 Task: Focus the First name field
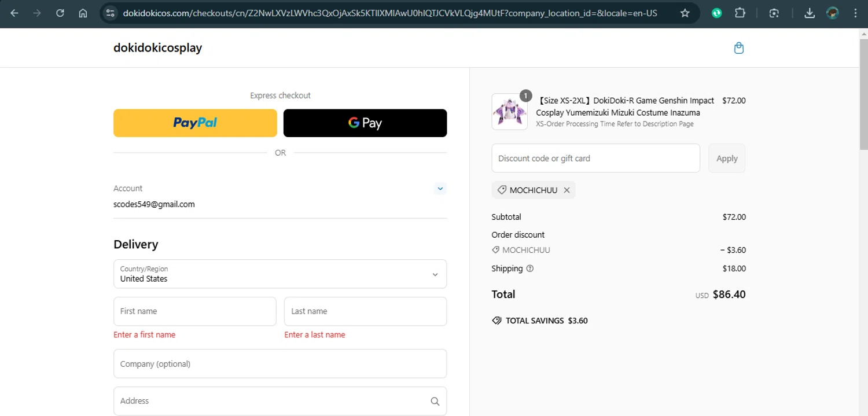coord(194,311)
